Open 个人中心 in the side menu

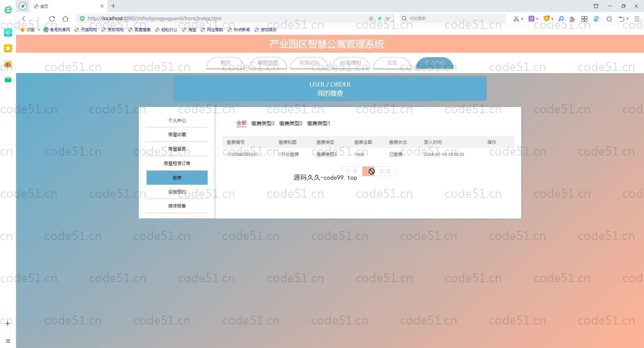pyautogui.click(x=177, y=120)
